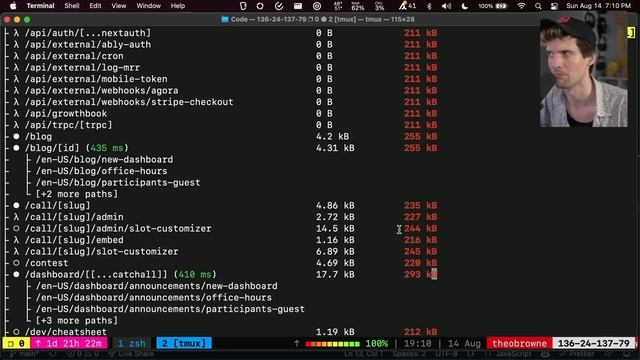Image resolution: width=640 pixels, height=360 pixels.
Task: Open the Apple menu
Action: pos(13,6)
